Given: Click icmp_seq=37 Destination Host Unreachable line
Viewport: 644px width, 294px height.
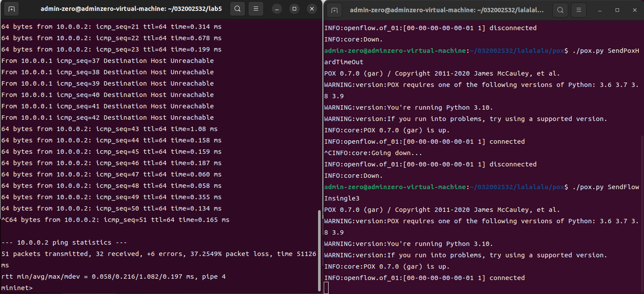Looking at the screenshot, I should point(108,61).
